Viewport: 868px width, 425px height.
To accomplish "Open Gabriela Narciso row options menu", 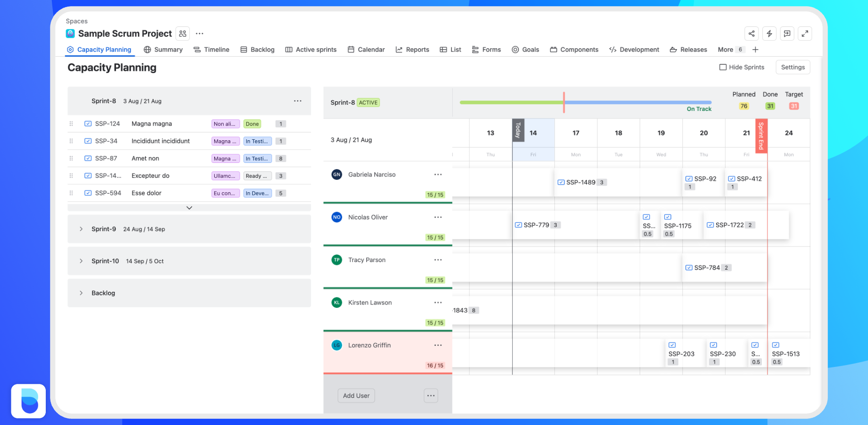I will 438,175.
